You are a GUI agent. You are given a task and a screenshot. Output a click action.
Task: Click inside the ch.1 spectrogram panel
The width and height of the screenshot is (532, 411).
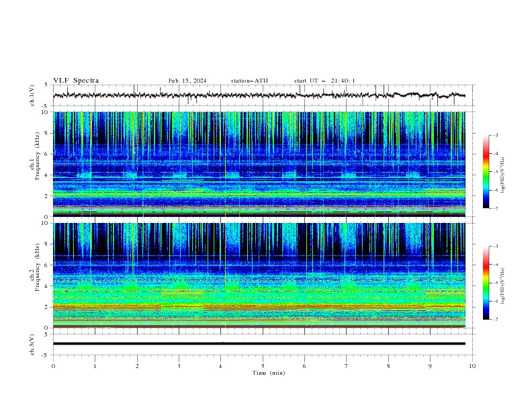[x=259, y=164]
